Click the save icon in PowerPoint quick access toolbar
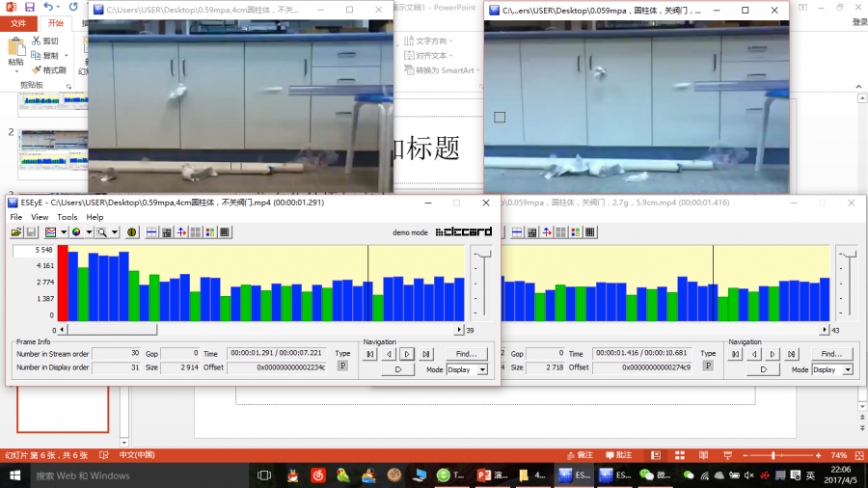The width and height of the screenshot is (868, 488). [30, 8]
